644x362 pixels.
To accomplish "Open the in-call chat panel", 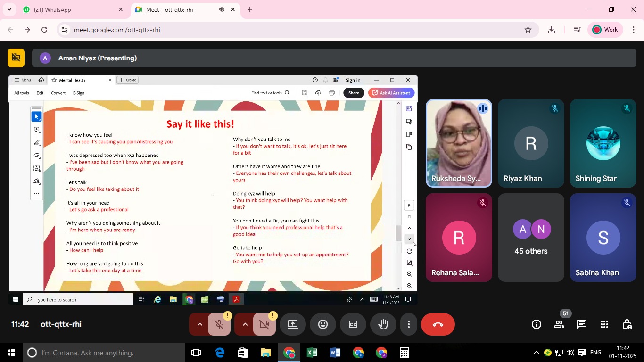I will pos(582,324).
